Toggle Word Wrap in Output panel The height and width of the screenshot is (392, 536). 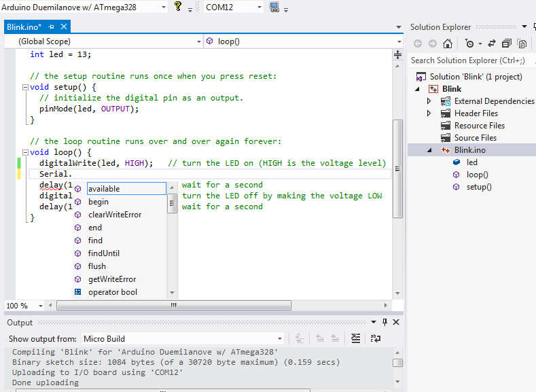[x=376, y=338]
